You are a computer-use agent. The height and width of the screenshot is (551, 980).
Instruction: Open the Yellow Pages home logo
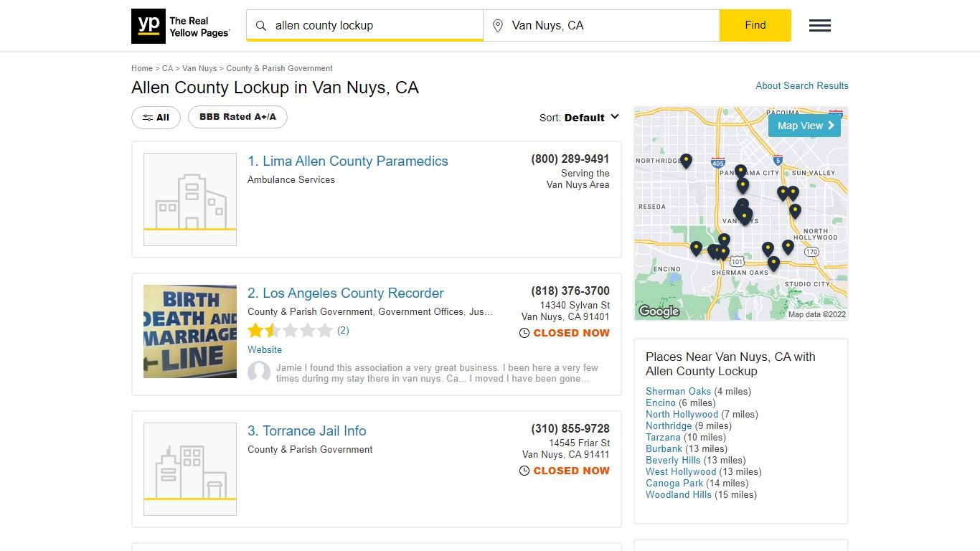pyautogui.click(x=181, y=26)
